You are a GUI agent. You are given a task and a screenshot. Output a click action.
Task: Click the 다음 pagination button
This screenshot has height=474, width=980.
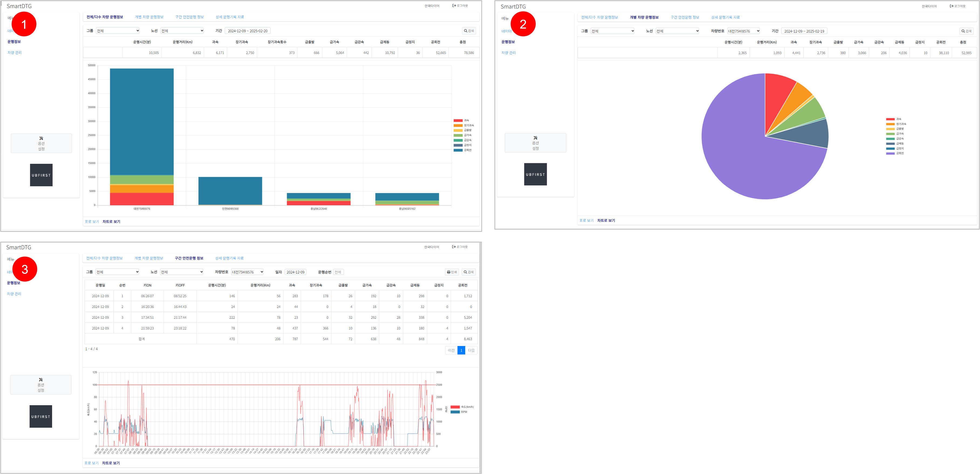click(471, 351)
